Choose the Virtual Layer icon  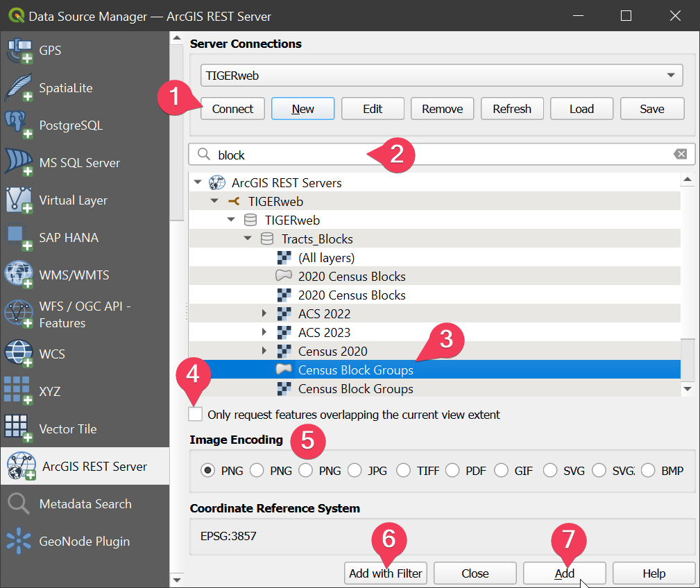pyautogui.click(x=18, y=200)
